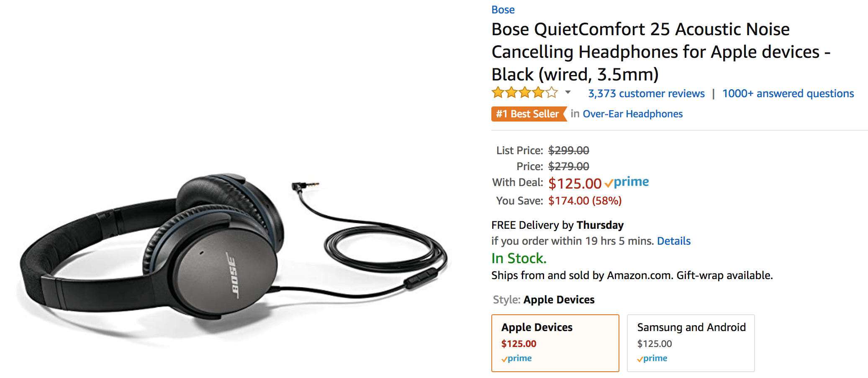Click the star rating icons
The height and width of the screenshot is (378, 868).
(524, 92)
